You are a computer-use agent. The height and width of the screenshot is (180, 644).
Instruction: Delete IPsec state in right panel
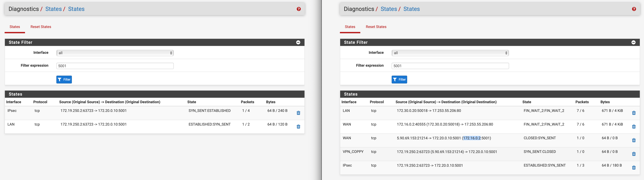(633, 168)
